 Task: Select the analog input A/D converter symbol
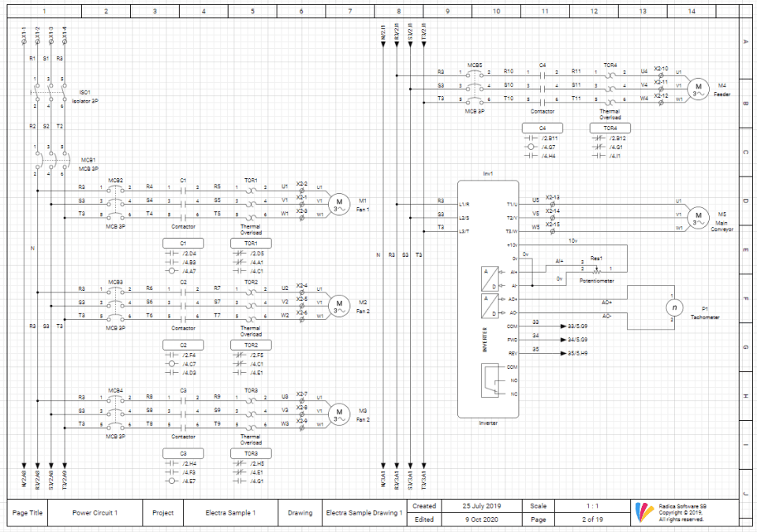(x=490, y=278)
